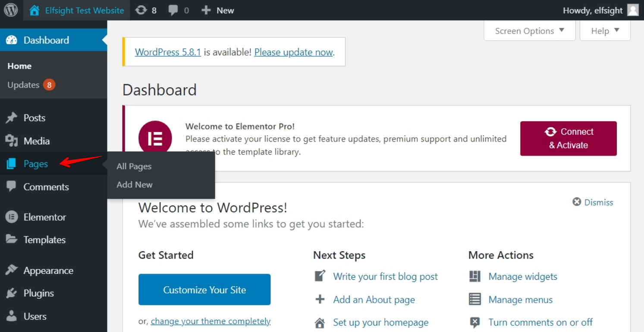644x332 pixels.
Task: Open Elfsight Test Website via the home icon
Action: click(x=34, y=9)
